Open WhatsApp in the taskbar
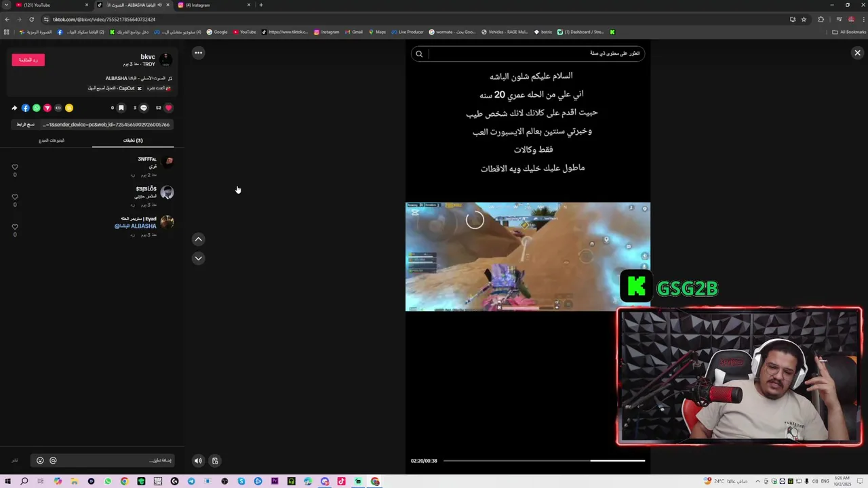The image size is (868, 488). click(108, 481)
